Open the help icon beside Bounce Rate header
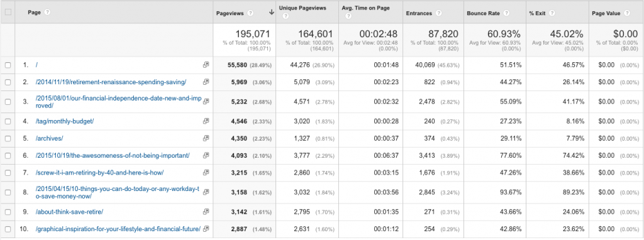This screenshot has width=644, height=240. (x=506, y=13)
